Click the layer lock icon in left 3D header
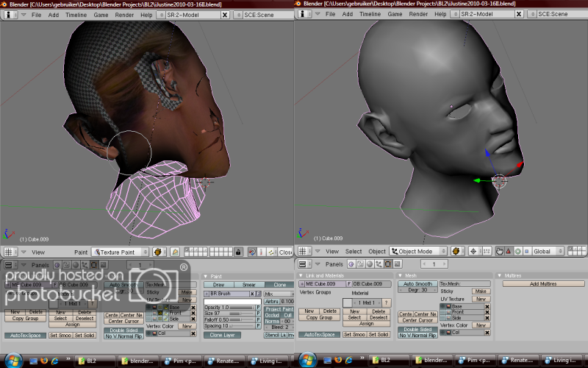Viewport: 588px width, 368px height. click(x=237, y=252)
